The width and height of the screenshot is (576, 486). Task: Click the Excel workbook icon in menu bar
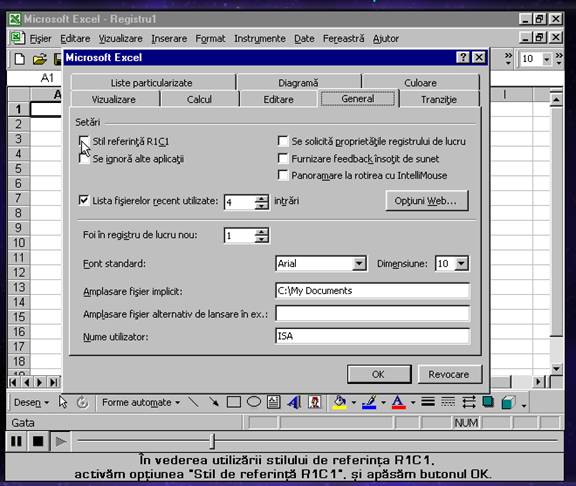(17, 38)
